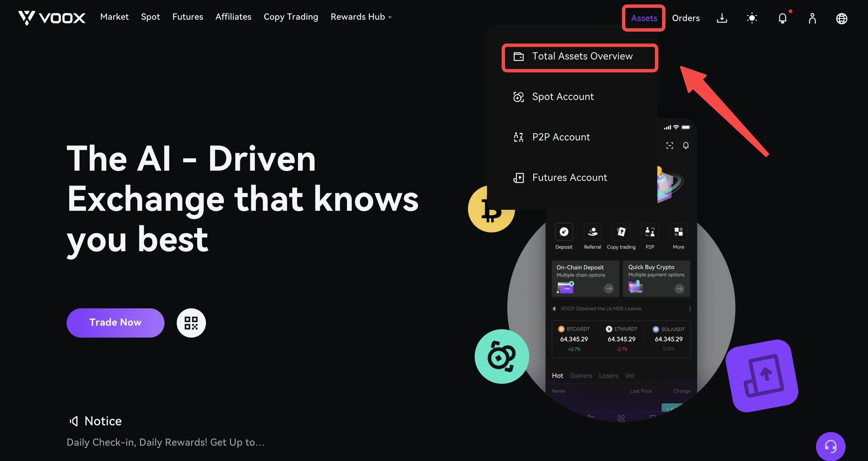Screen dimensions: 868x461
Task: Go to Spot trading
Action: point(150,17)
